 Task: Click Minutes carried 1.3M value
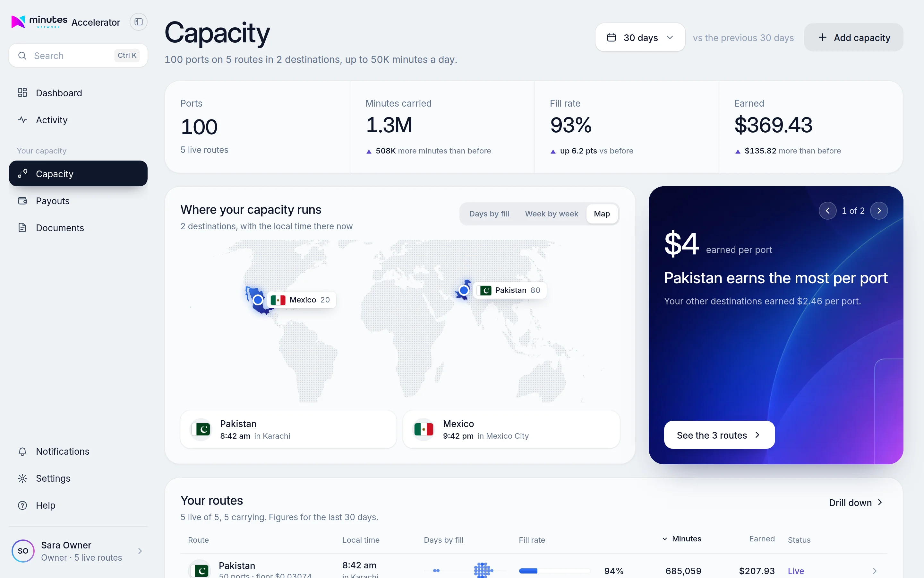click(x=389, y=125)
